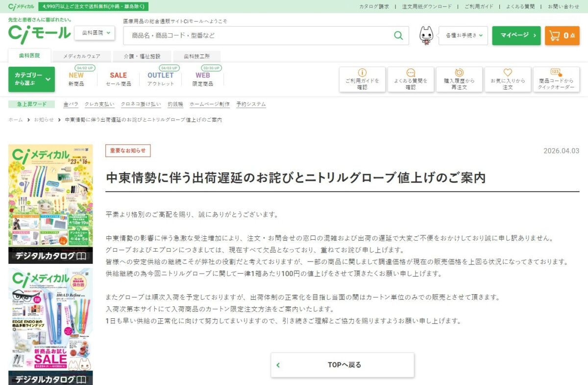This screenshot has width=588, height=385.
Task: Open the 歯科医院 site selector dropdown
Action: click(x=95, y=33)
